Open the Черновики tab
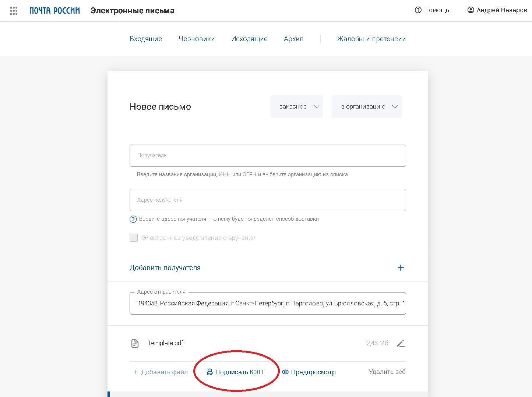 click(x=197, y=39)
